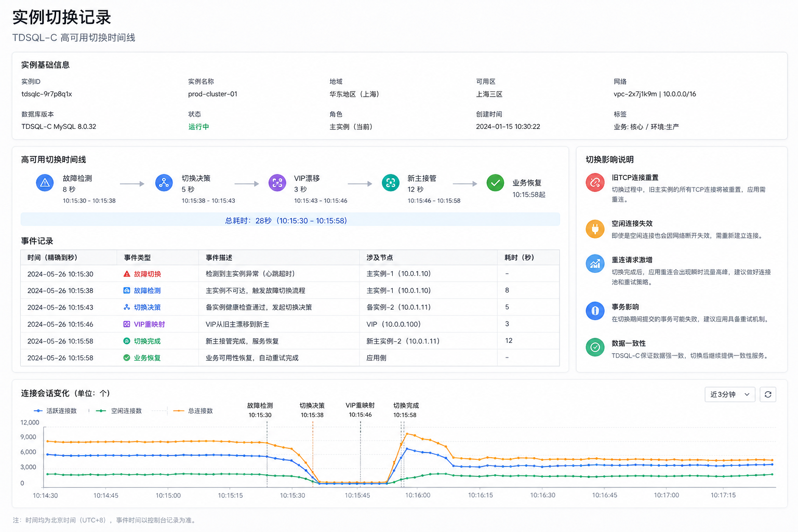Click the teal new primary takeover icon

coord(391,183)
